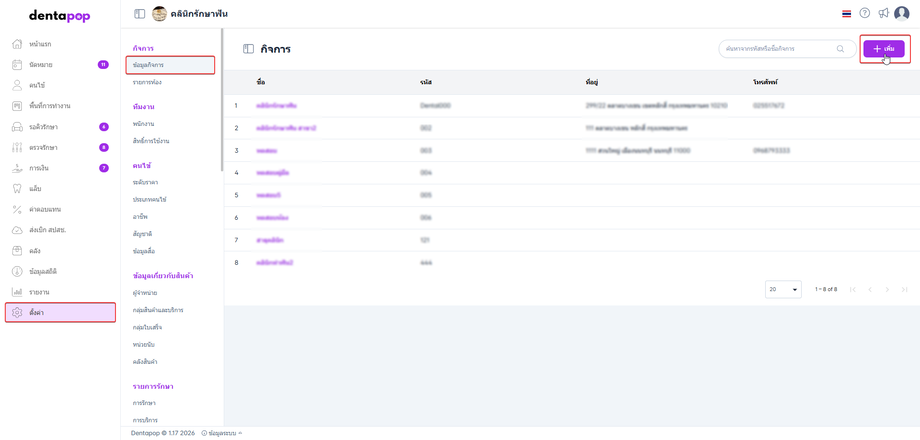Select ประเภทคนไข้ in settings menu
Image resolution: width=920 pixels, height=440 pixels.
pyautogui.click(x=150, y=199)
